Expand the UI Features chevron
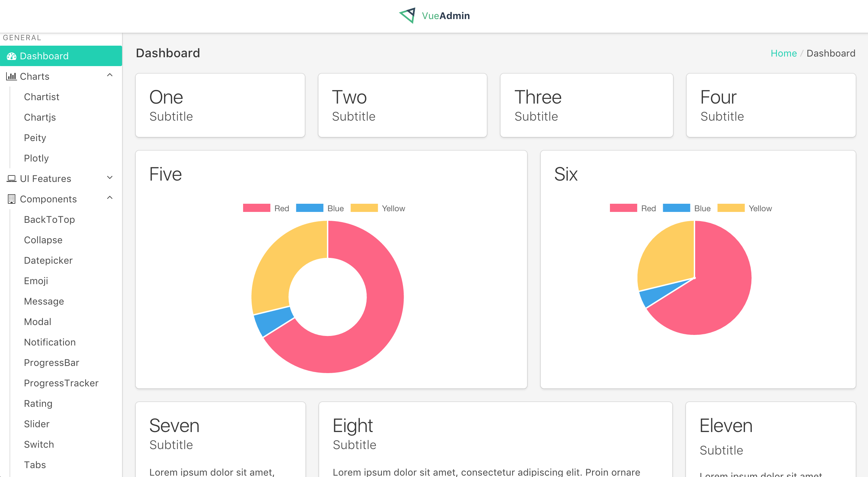868x477 pixels. (110, 178)
